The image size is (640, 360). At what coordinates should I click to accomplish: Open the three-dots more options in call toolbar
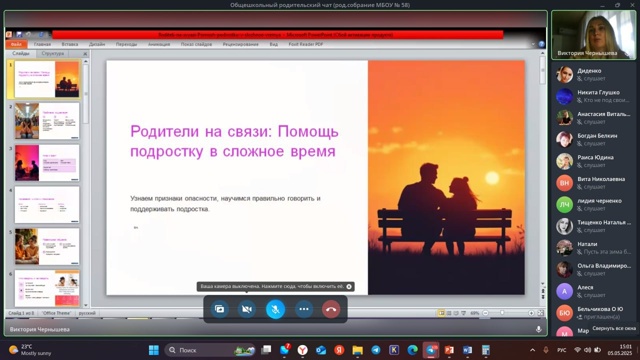click(304, 309)
